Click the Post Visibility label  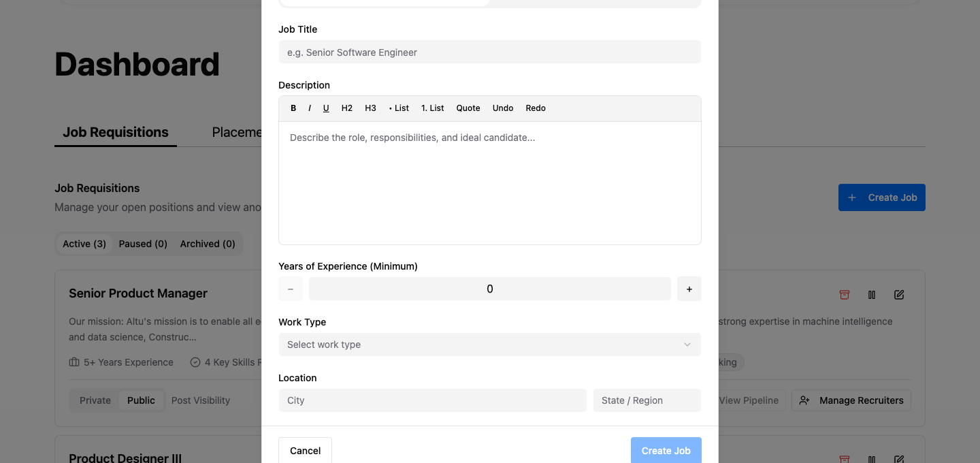click(x=201, y=400)
